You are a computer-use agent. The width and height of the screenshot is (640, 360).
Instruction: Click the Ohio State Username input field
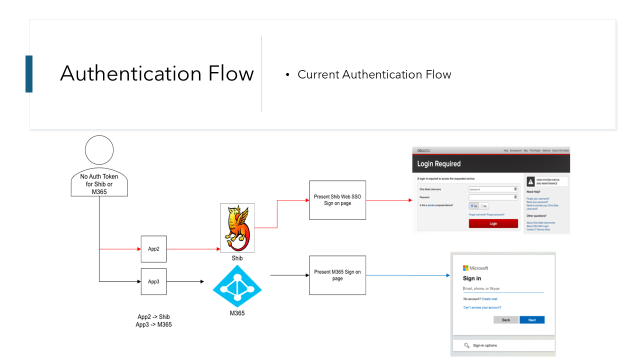493,189
